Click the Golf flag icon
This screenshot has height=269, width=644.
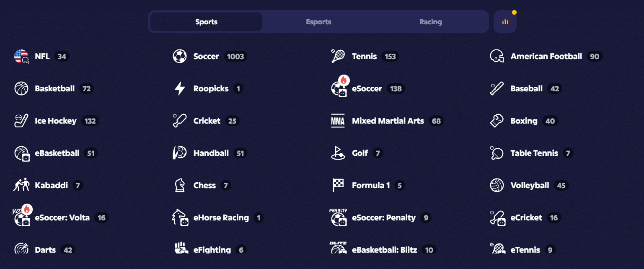(338, 153)
